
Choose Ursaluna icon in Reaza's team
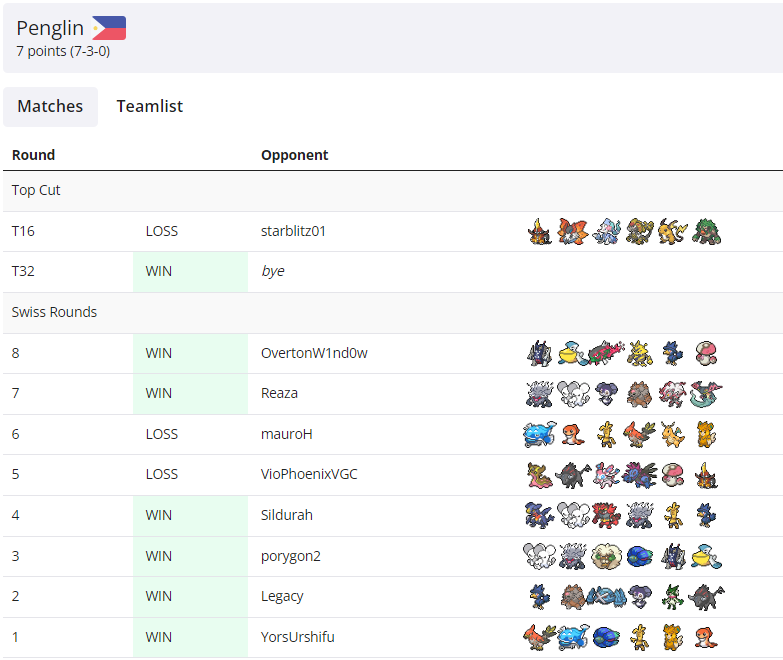click(x=640, y=393)
